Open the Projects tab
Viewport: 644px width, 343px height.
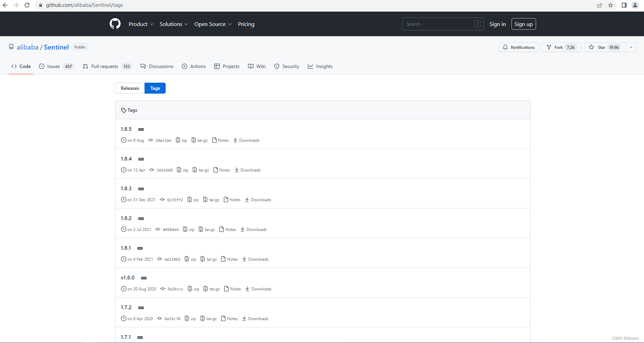[227, 66]
